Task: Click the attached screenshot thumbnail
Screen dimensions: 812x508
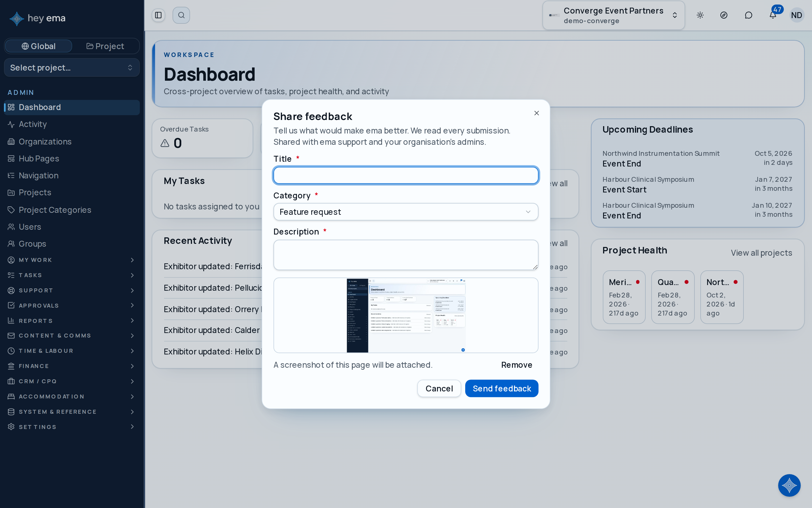Action: (x=406, y=315)
